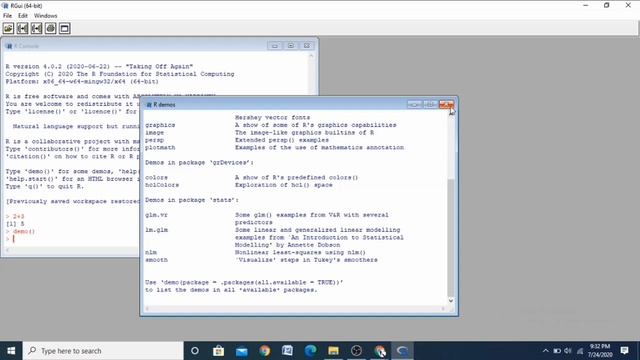
Task: Open File Explorer from taskbar
Action: coord(333,351)
